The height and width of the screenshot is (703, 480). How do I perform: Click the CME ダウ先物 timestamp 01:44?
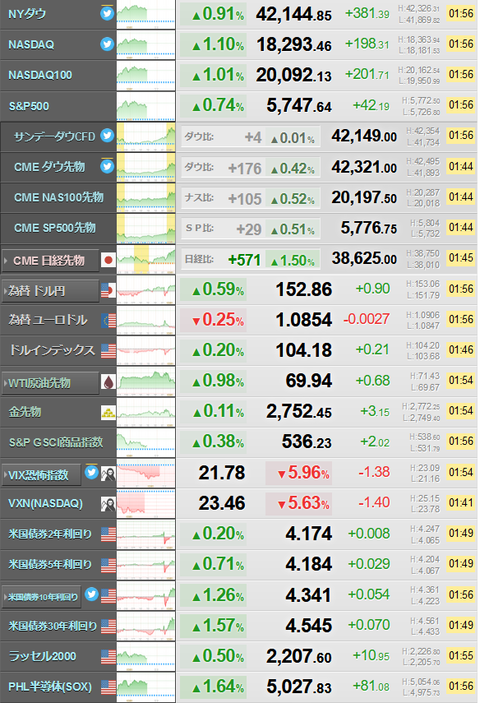(461, 167)
